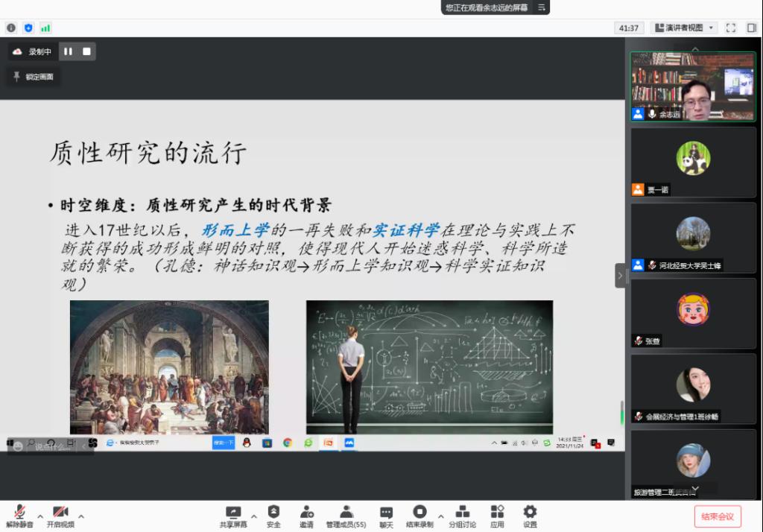
Task: Collapse the participant video sidebar arrow
Action: (x=620, y=275)
